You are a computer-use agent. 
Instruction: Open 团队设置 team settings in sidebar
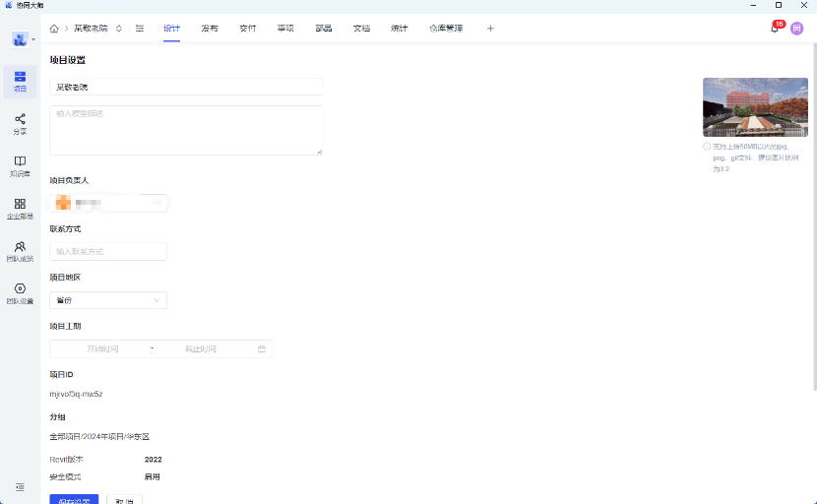[x=20, y=293]
